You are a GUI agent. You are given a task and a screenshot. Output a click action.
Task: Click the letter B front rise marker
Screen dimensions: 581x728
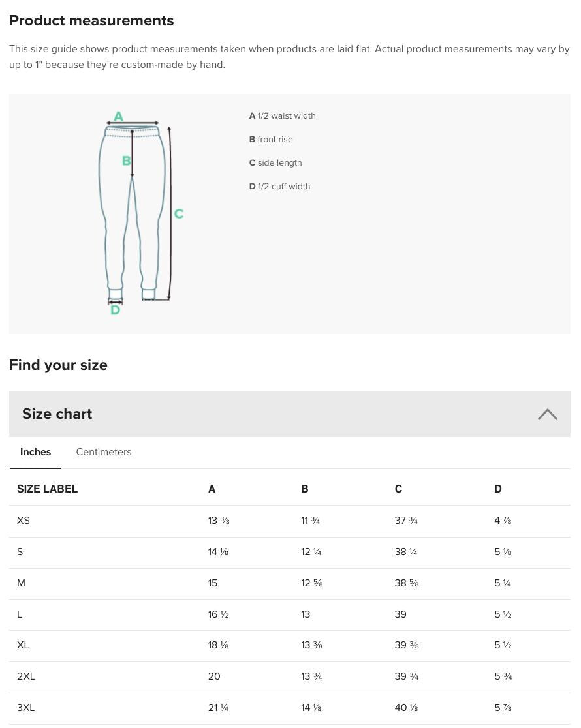click(x=126, y=160)
